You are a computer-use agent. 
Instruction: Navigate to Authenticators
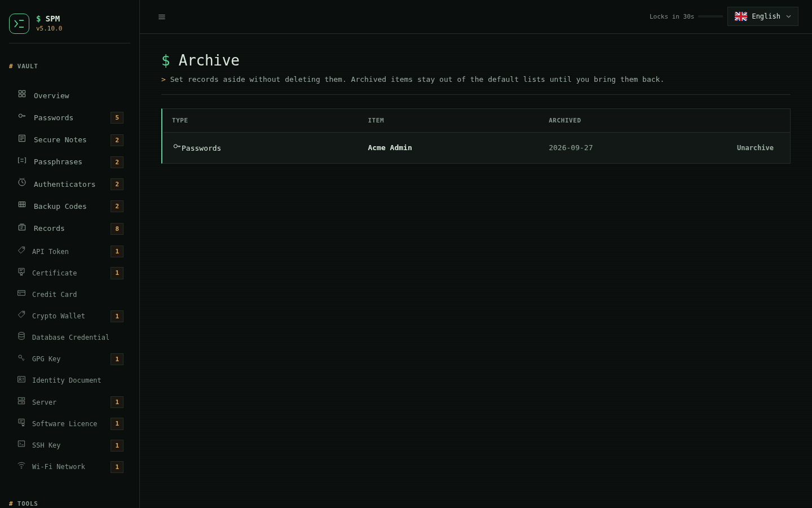pyautogui.click(x=70, y=184)
